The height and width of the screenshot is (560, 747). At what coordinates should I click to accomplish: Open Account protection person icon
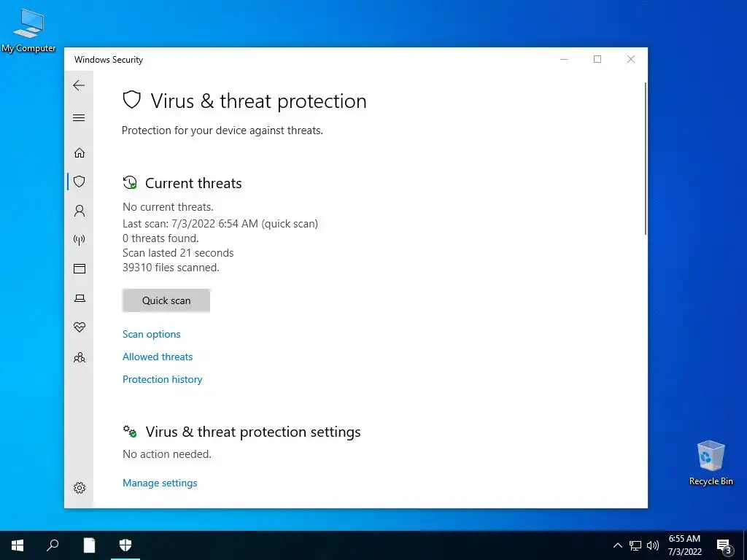[80, 211]
